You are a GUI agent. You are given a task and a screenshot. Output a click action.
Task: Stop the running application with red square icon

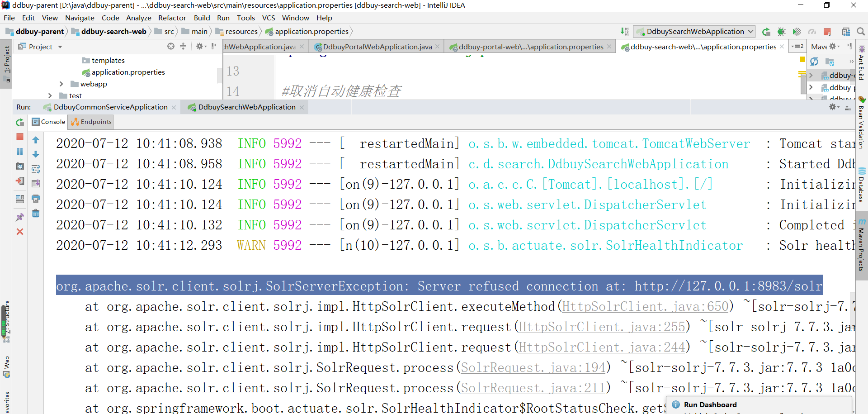point(20,136)
